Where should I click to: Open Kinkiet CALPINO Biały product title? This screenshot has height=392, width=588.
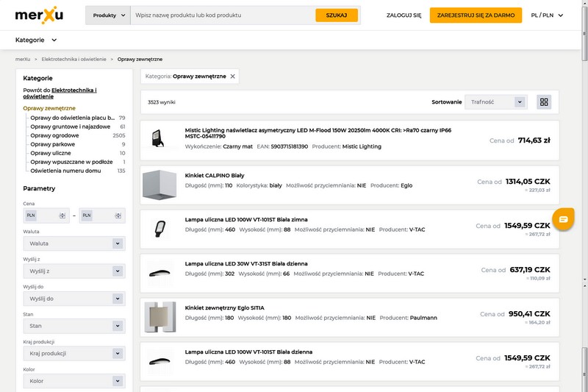click(215, 175)
